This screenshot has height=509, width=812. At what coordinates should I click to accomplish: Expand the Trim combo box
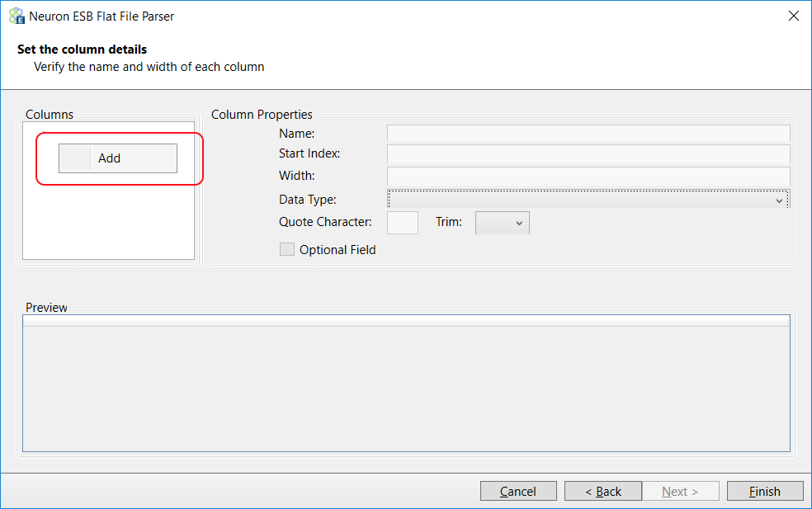tap(503, 223)
